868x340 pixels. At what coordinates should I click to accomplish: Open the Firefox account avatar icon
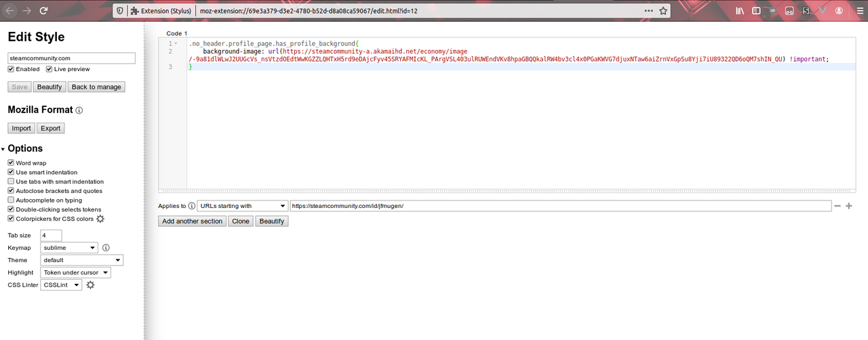click(x=840, y=11)
